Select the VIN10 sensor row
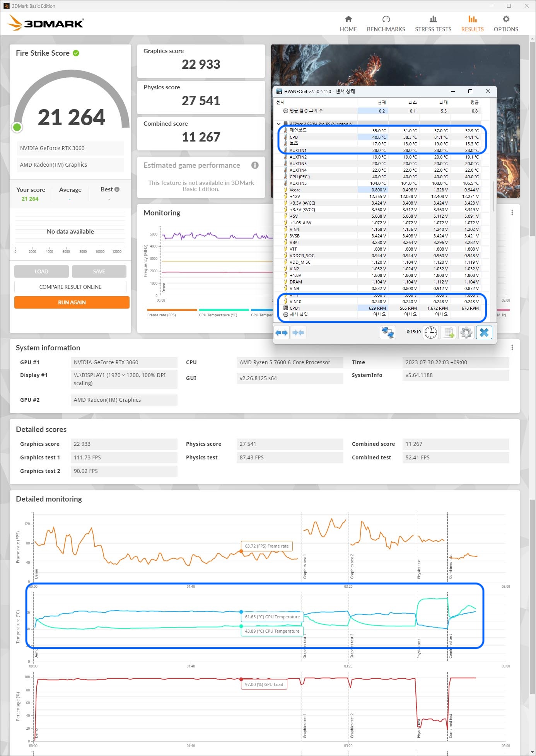Screen dimensions: 536x756 [382, 302]
